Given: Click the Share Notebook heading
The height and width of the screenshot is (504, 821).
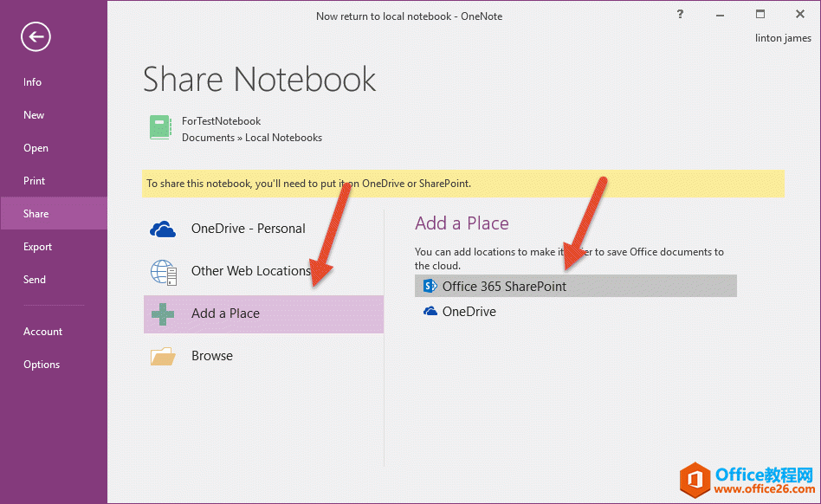Looking at the screenshot, I should (x=259, y=80).
